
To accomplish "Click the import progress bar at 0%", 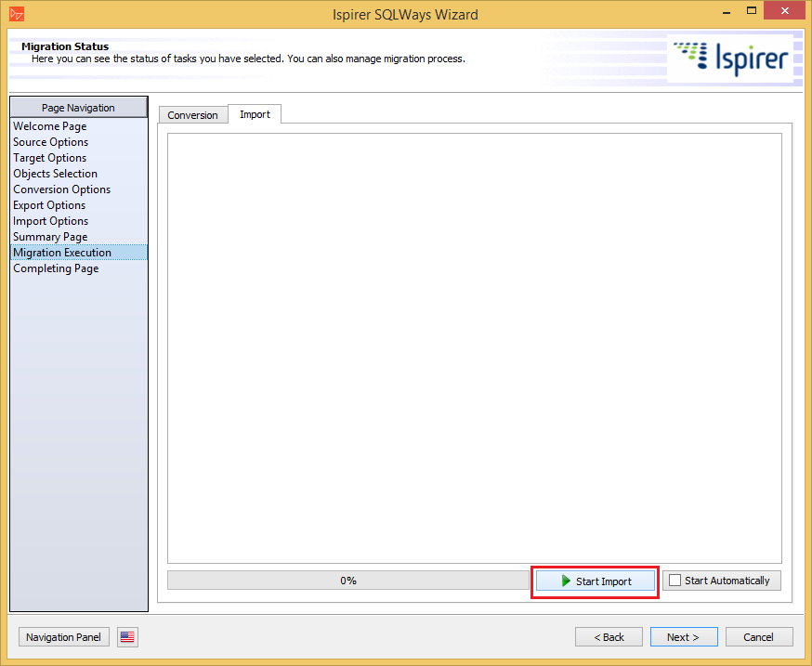I will coord(347,581).
